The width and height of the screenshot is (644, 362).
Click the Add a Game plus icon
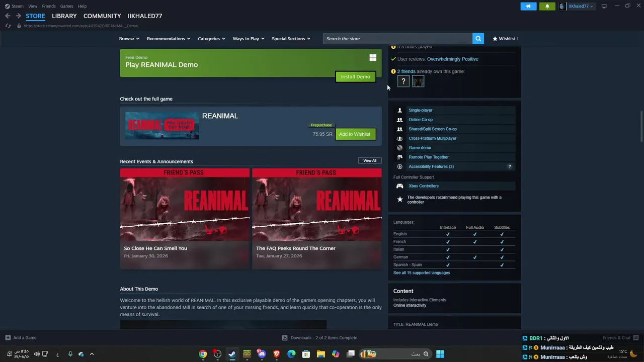[x=8, y=338]
